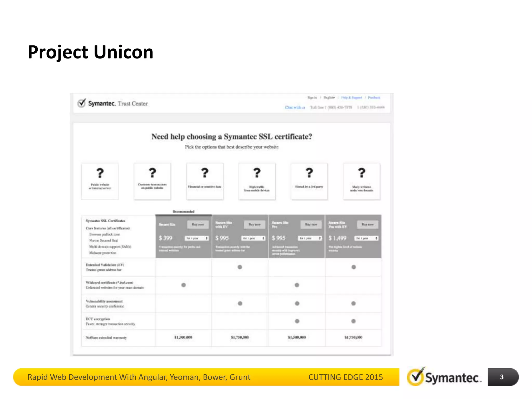Select the 'High traffic from mobile devices' card

tap(257, 181)
